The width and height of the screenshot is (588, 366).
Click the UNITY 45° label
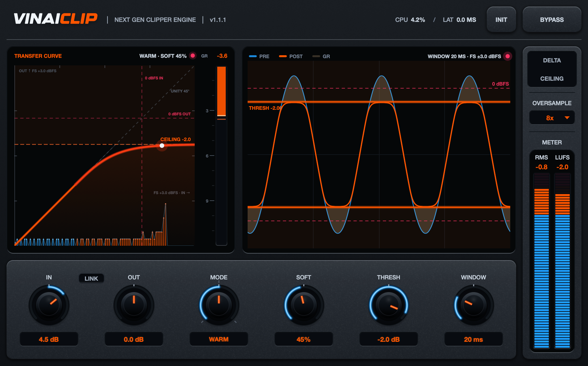(180, 91)
